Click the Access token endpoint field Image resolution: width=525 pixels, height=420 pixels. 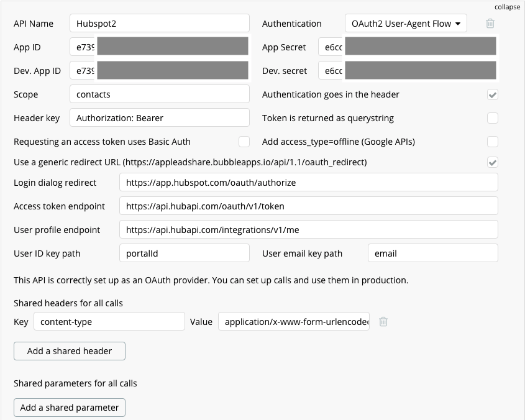(308, 206)
